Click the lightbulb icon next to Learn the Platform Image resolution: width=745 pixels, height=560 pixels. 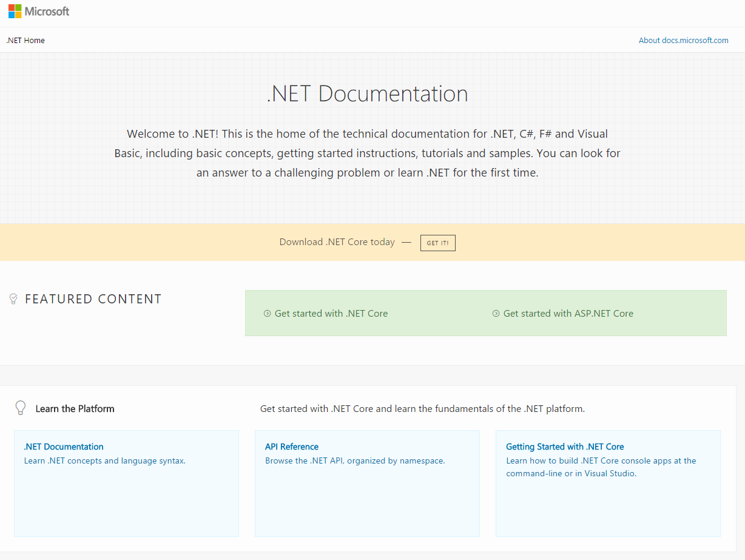[x=20, y=408]
